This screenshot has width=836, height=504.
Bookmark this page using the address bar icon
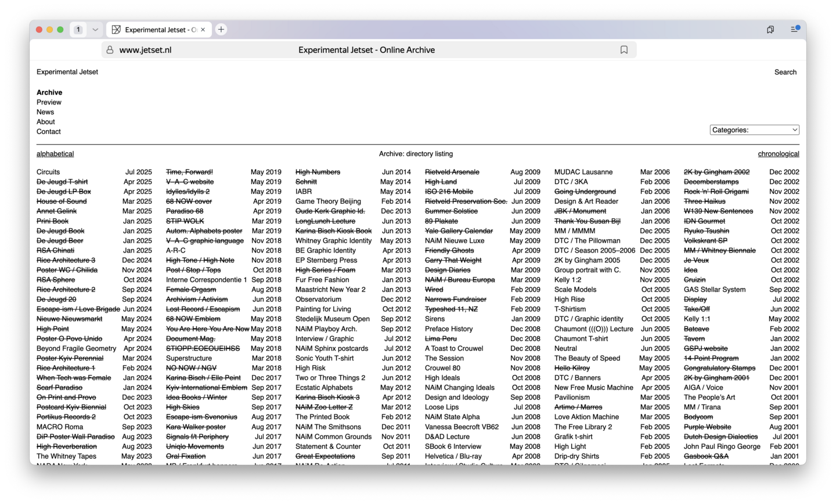pyautogui.click(x=624, y=50)
